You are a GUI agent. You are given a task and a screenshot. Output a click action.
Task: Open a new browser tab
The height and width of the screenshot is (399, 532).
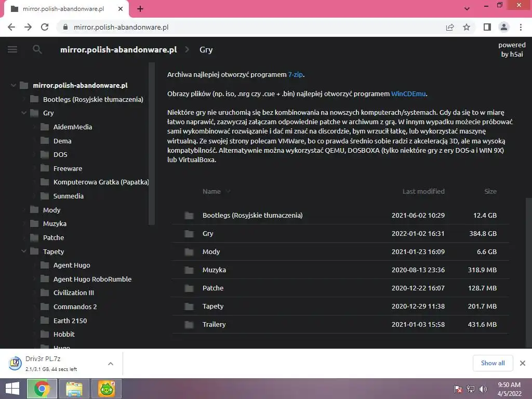pos(140,9)
